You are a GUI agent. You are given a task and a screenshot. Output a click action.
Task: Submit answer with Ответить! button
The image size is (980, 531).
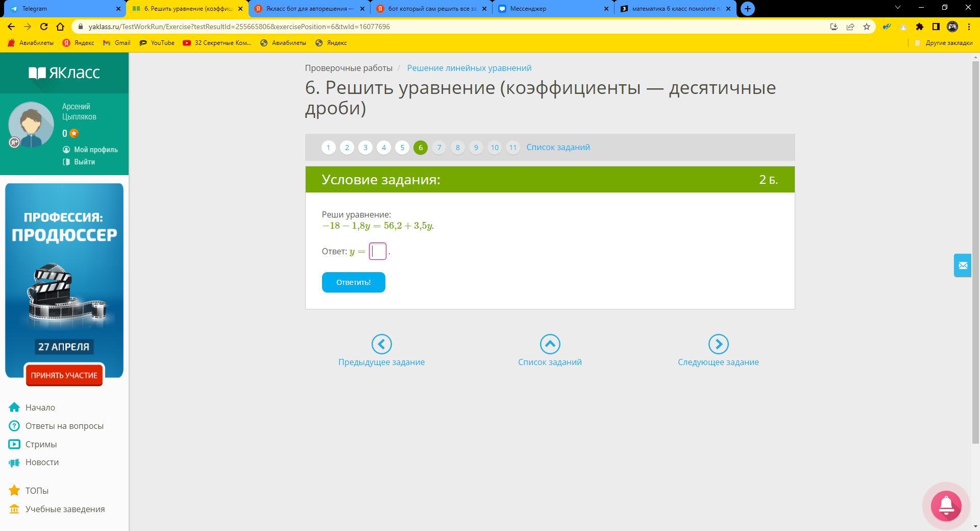pyautogui.click(x=353, y=282)
